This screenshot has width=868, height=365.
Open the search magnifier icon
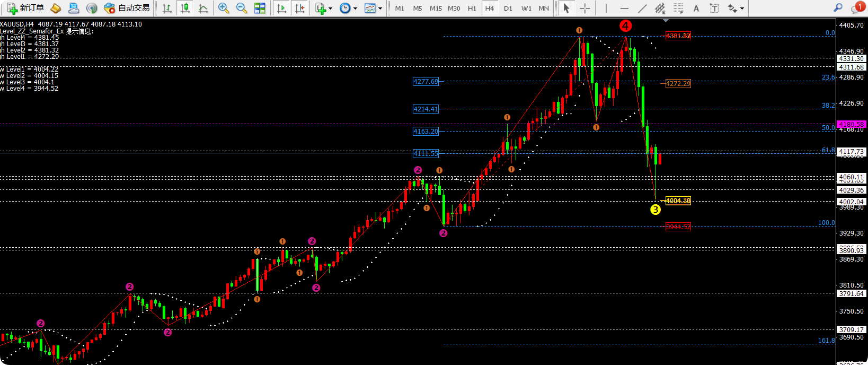pyautogui.click(x=838, y=8)
